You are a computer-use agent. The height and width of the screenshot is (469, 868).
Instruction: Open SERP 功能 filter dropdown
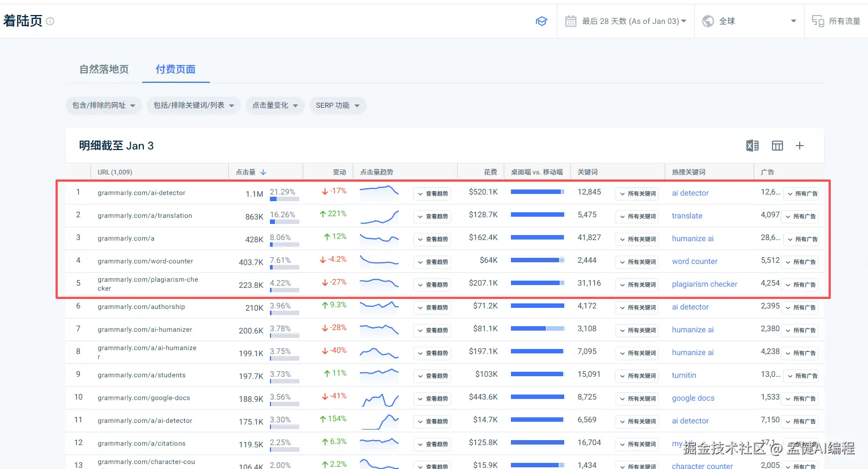(x=338, y=106)
